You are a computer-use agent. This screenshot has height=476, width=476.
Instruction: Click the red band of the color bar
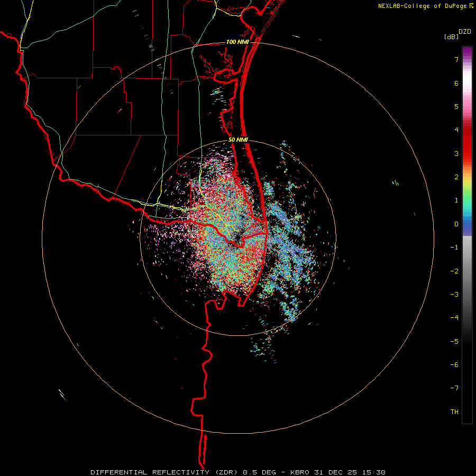467,143
